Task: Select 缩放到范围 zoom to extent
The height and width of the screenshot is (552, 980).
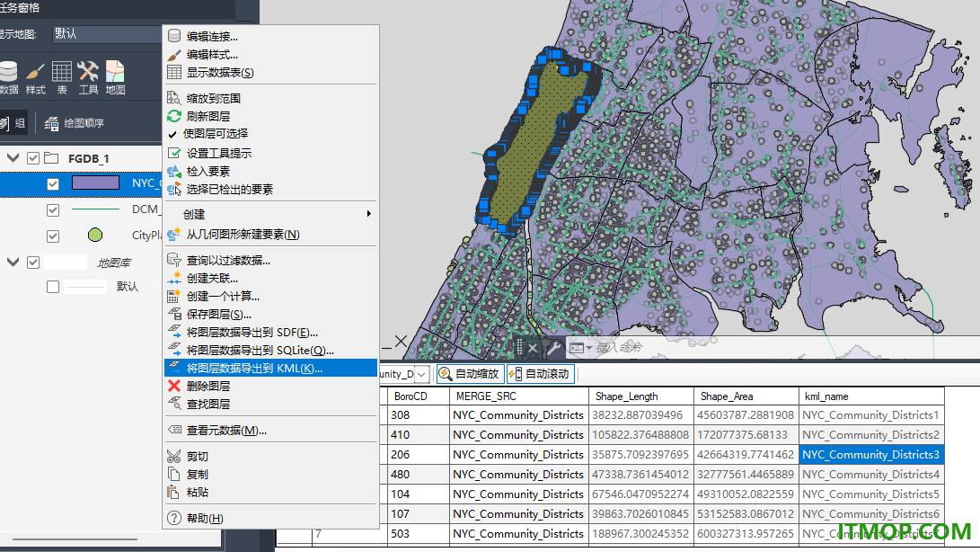Action: (270, 98)
